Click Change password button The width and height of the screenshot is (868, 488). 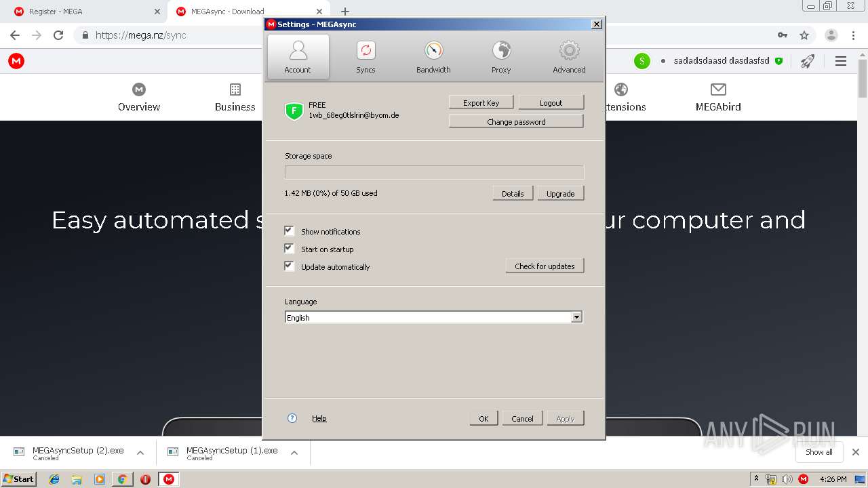[516, 121]
